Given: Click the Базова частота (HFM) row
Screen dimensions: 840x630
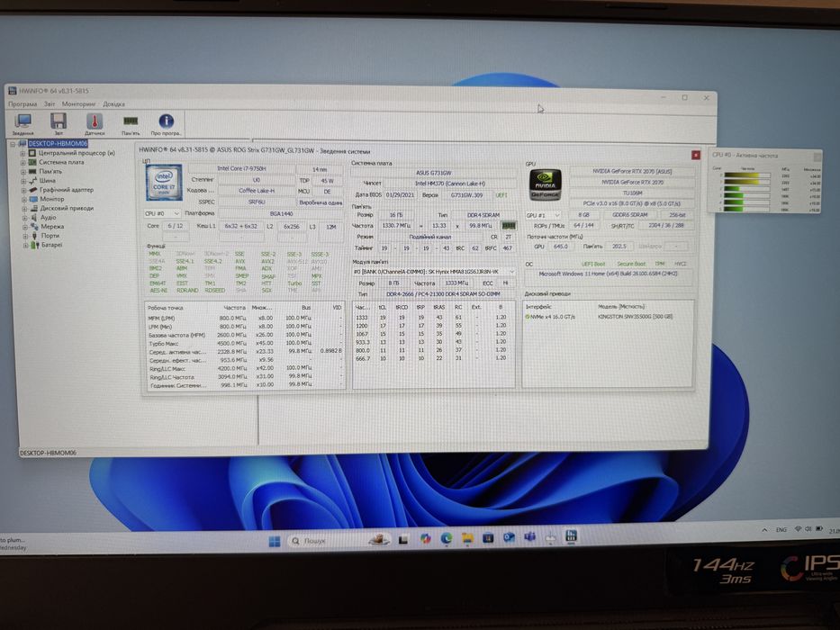Looking at the screenshot, I should (x=244, y=335).
